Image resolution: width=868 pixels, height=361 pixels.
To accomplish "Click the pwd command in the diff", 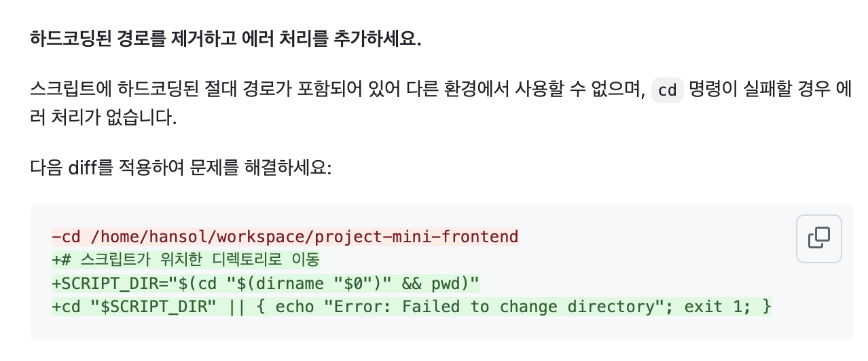I will coord(450,283).
